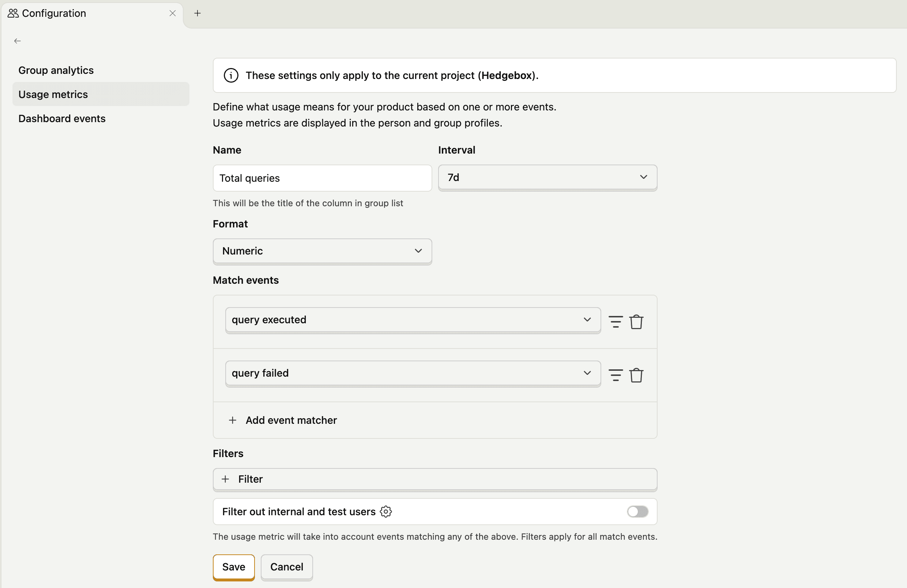Switch to Group analytics in the sidebar
Image resolution: width=907 pixels, height=588 pixels.
click(56, 70)
